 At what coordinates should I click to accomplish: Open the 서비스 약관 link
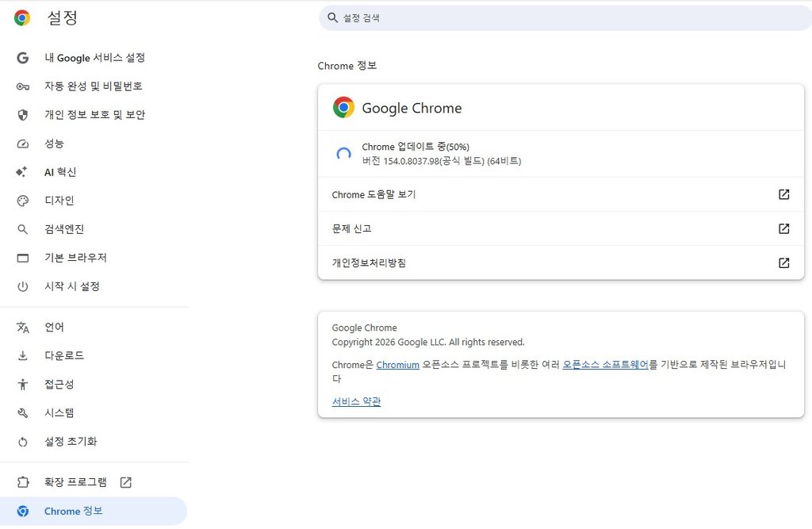coord(356,401)
